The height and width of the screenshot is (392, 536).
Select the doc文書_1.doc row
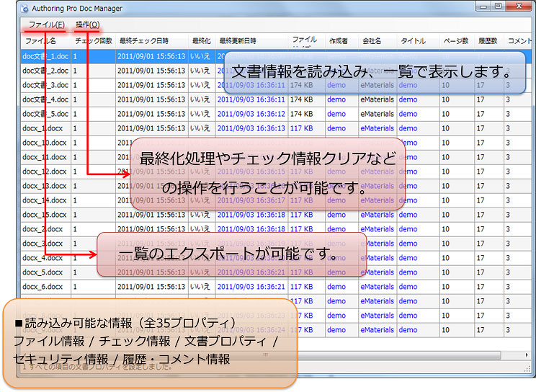point(45,56)
